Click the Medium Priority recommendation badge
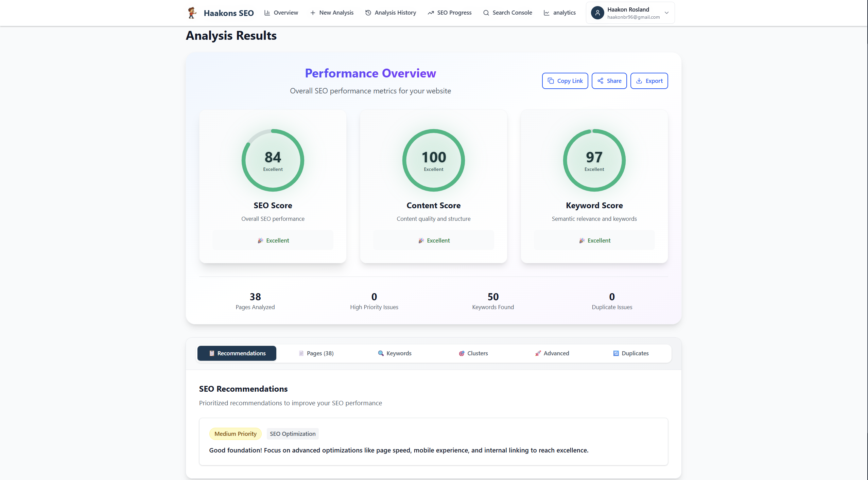The width and height of the screenshot is (868, 480). click(x=235, y=434)
